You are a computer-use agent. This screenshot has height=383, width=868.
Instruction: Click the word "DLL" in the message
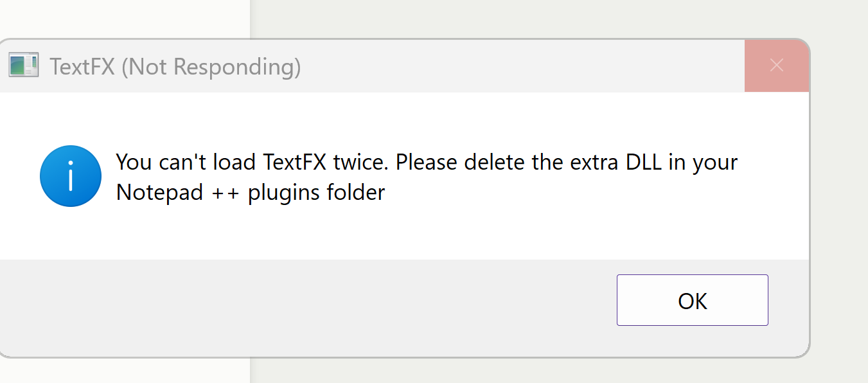(644, 162)
